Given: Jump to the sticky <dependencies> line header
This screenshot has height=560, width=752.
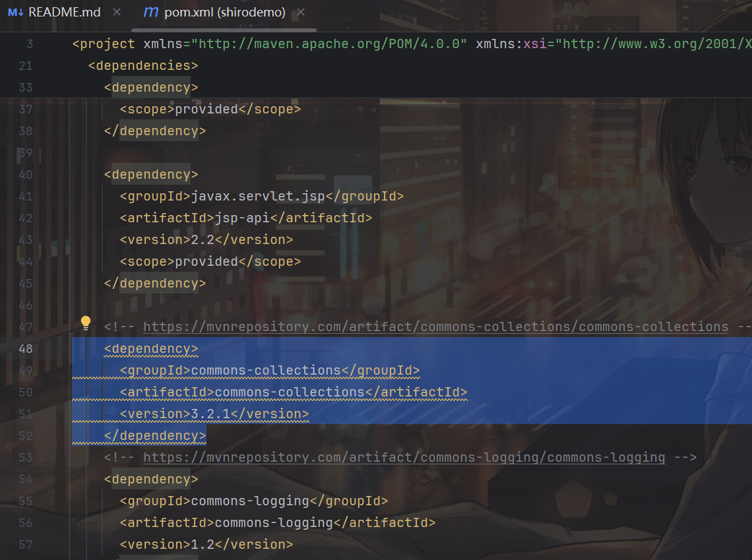Looking at the screenshot, I should [x=142, y=66].
